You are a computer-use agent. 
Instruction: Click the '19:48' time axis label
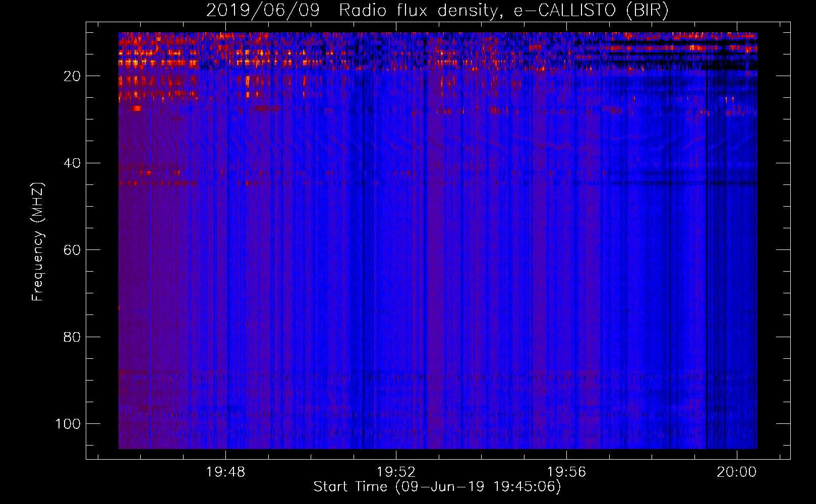(226, 472)
